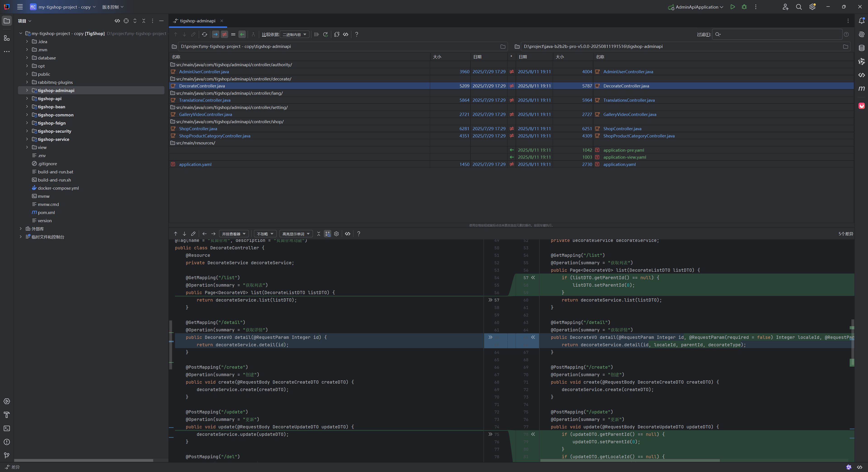Open IDE settings gear
This screenshot has width=868, height=472.
(x=812, y=7)
